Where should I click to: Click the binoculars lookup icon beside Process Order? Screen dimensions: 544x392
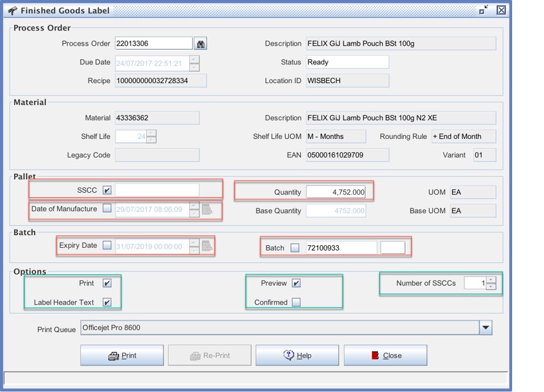[200, 44]
